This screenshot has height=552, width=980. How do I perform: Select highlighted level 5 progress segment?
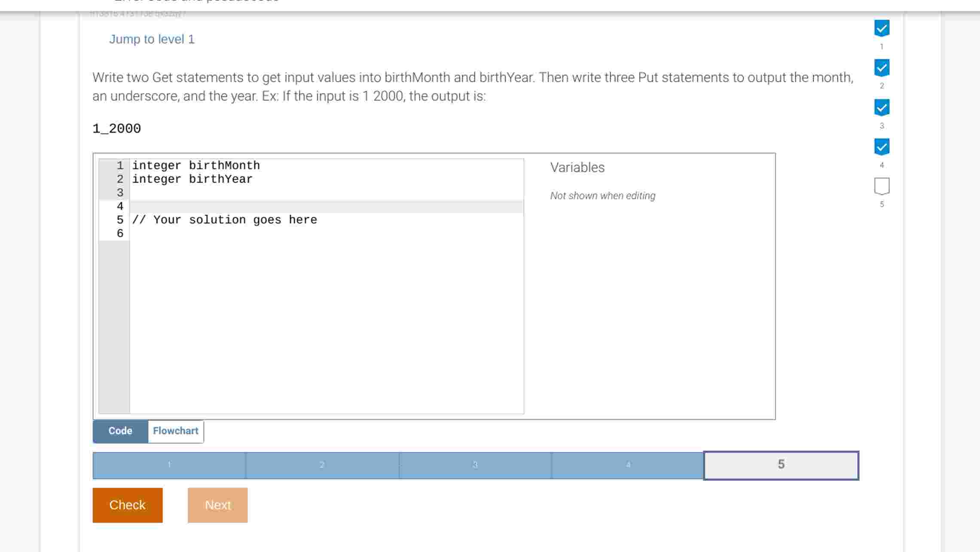coord(781,464)
